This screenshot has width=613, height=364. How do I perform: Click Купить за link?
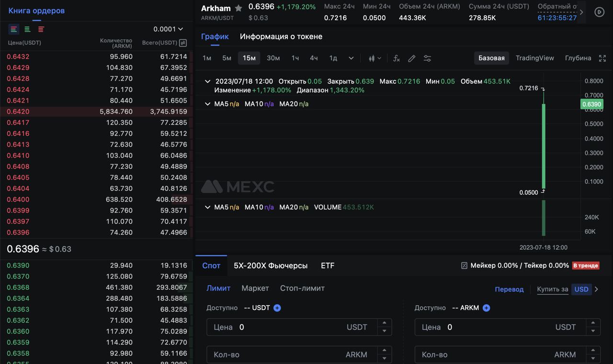point(553,289)
